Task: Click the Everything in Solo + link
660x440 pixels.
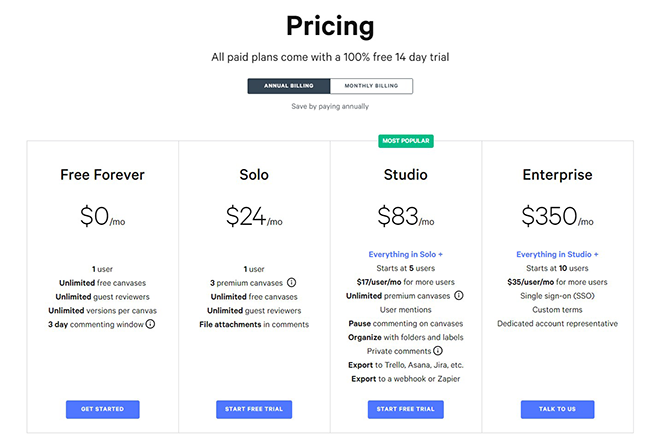Action: (x=405, y=254)
